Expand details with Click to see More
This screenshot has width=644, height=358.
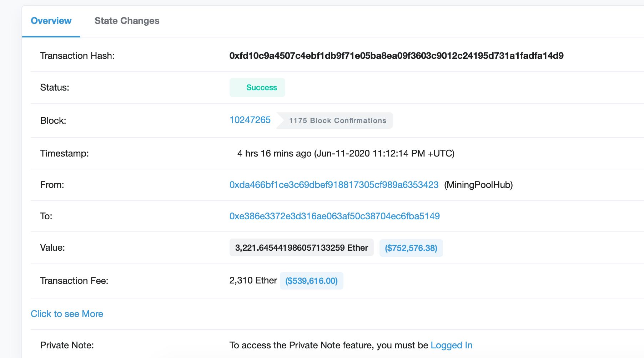click(x=67, y=314)
